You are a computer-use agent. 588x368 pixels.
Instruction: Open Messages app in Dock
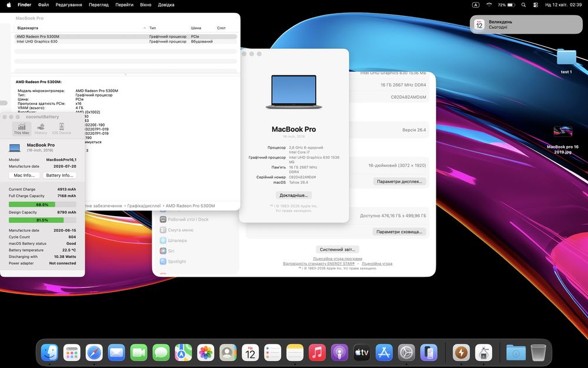click(x=161, y=353)
